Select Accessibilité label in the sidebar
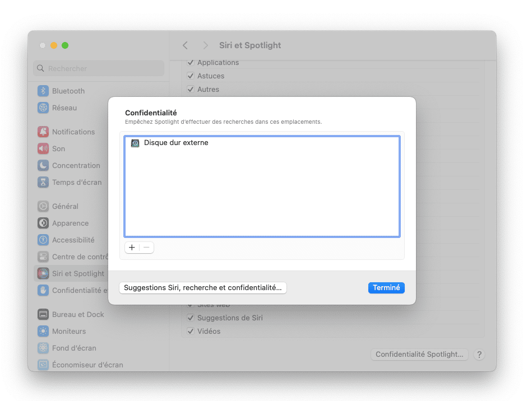Screen dimensions: 532x401 tap(73, 240)
